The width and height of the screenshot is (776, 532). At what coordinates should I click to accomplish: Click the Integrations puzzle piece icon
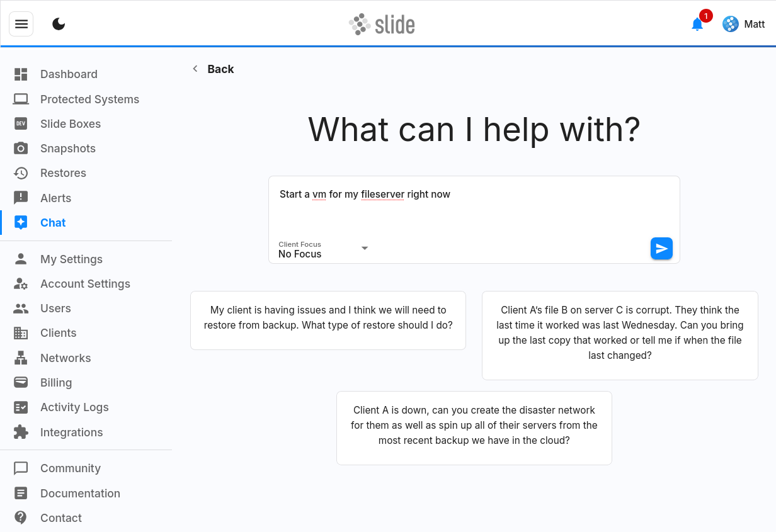21,433
